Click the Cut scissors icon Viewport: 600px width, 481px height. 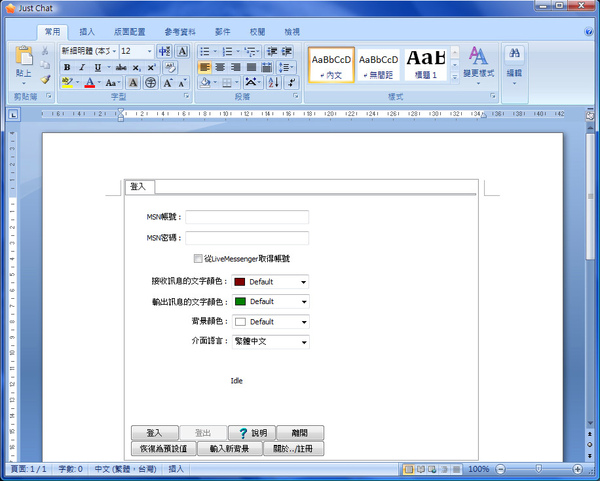45,51
